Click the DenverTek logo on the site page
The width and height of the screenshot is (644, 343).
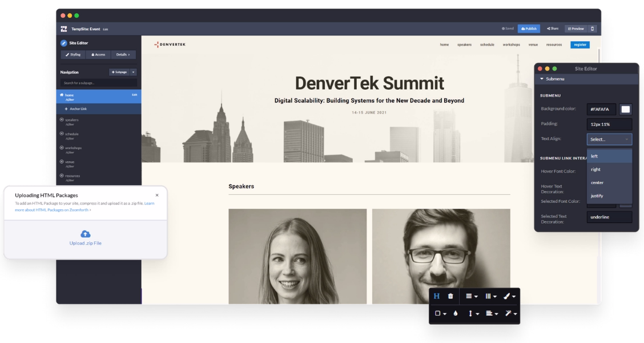pos(170,45)
